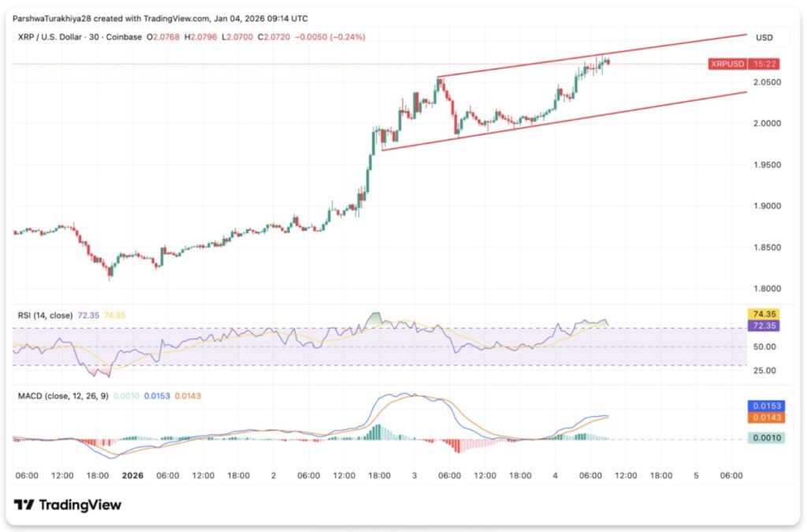Click the 2026 label on time axis
Viewport: 807px width, 532px height.
(x=132, y=476)
